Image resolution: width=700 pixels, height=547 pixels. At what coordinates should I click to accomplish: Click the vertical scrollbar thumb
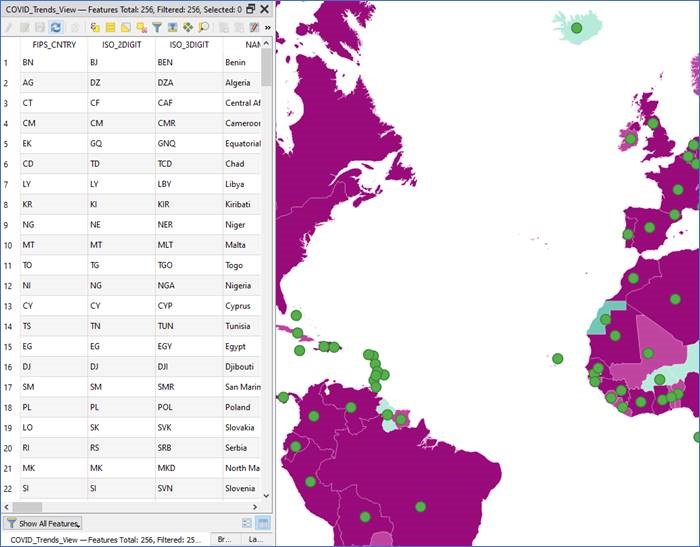(267, 67)
